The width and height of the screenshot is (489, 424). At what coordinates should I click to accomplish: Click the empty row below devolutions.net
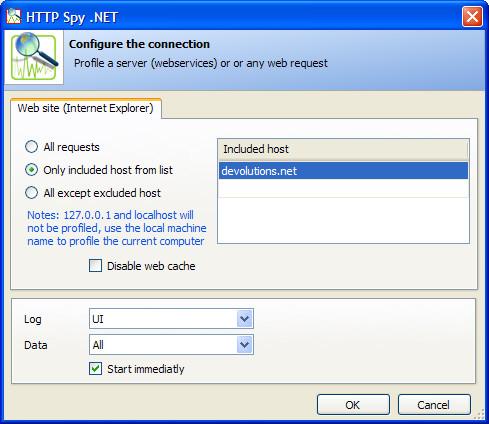[343, 188]
